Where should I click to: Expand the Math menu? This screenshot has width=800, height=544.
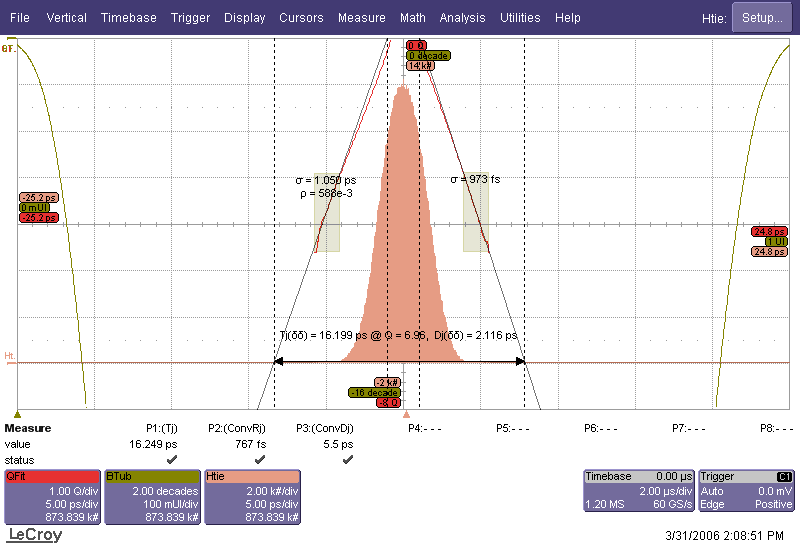[412, 18]
